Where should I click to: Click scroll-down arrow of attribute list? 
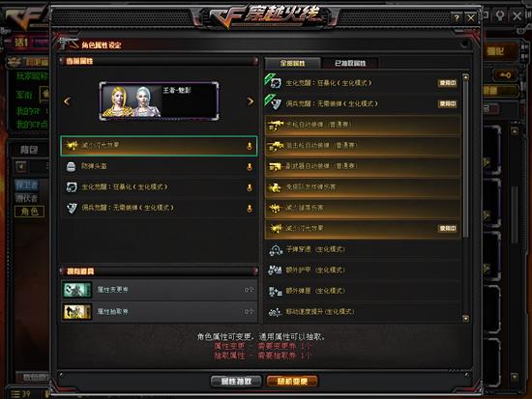(x=466, y=318)
